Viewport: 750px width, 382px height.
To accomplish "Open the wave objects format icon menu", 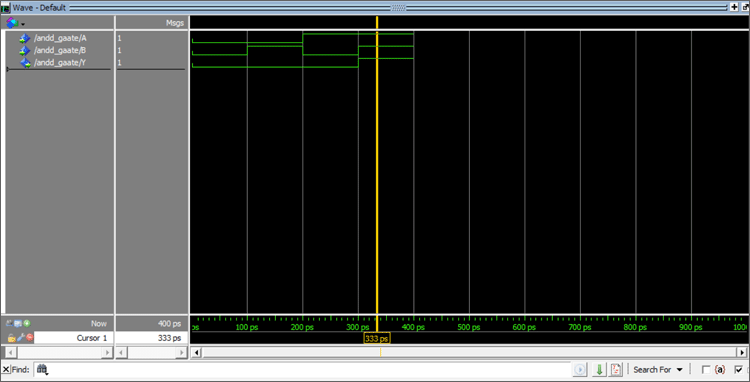I will click(x=15, y=23).
